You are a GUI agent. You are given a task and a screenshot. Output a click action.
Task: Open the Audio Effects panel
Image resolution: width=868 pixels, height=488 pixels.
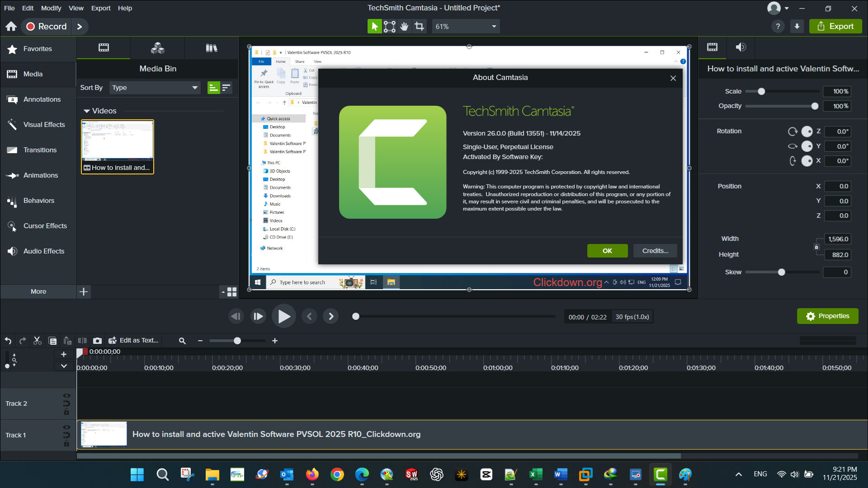click(x=44, y=251)
